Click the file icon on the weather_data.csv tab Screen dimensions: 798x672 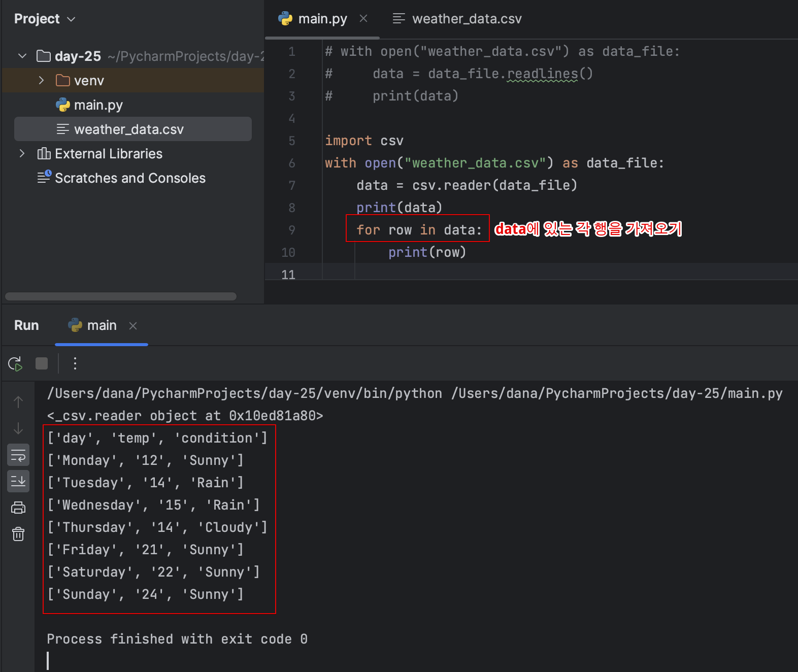point(399,19)
